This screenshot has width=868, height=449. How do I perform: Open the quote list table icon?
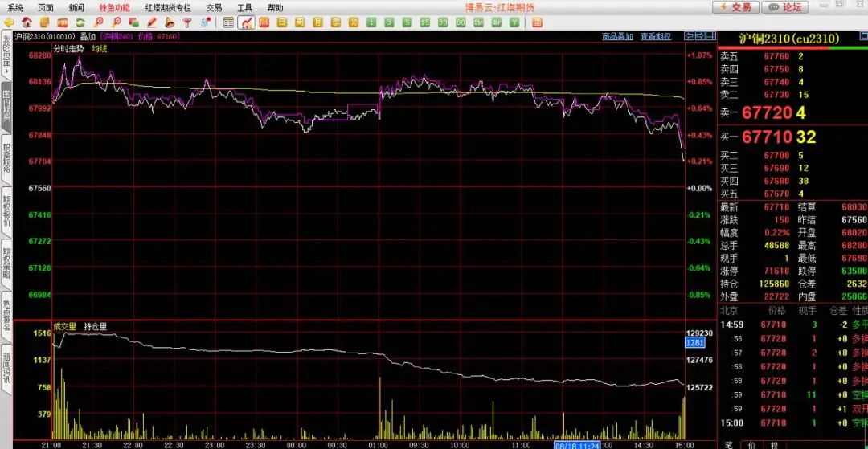tap(229, 22)
